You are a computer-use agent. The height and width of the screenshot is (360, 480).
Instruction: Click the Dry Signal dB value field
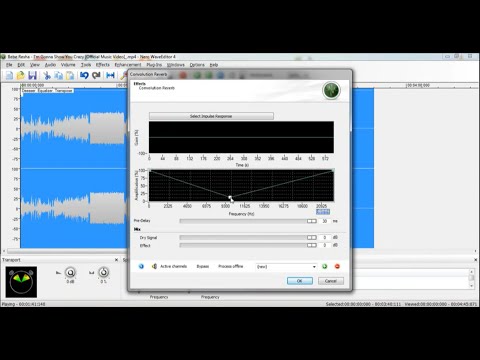point(324,237)
